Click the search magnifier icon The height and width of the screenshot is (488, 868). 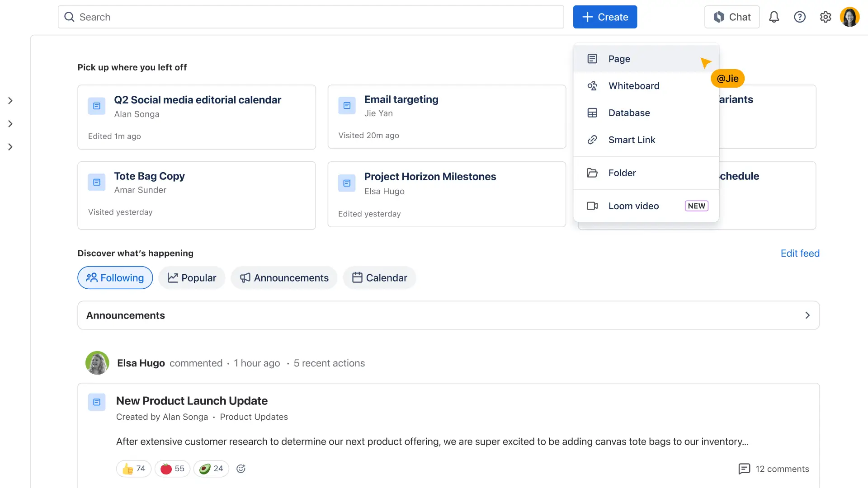69,17
